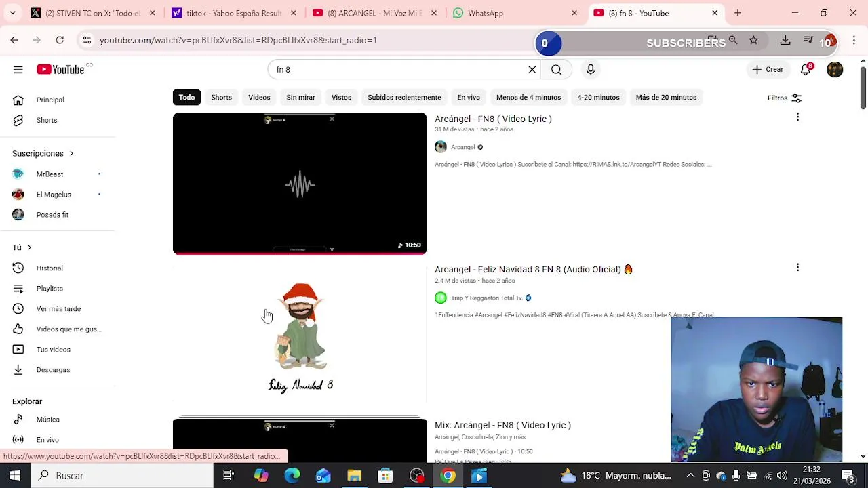Image resolution: width=868 pixels, height=488 pixels.
Task: Show hidden system tray icons
Action: click(x=690, y=476)
